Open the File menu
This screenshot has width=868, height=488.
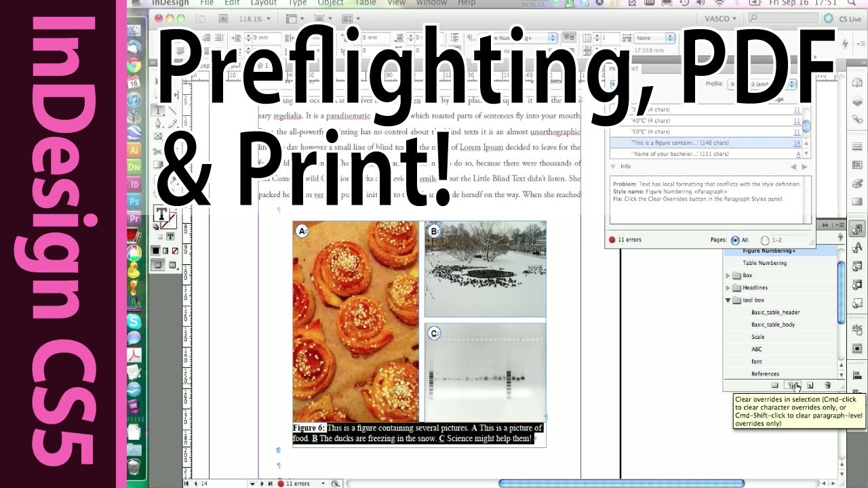[x=206, y=3]
